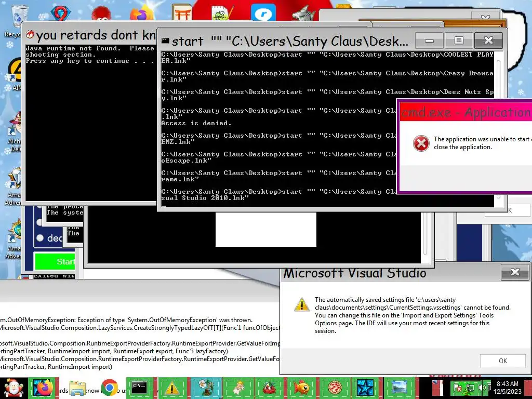Switch to Chrome on the taskbar
The height and width of the screenshot is (399, 532).
click(109, 388)
